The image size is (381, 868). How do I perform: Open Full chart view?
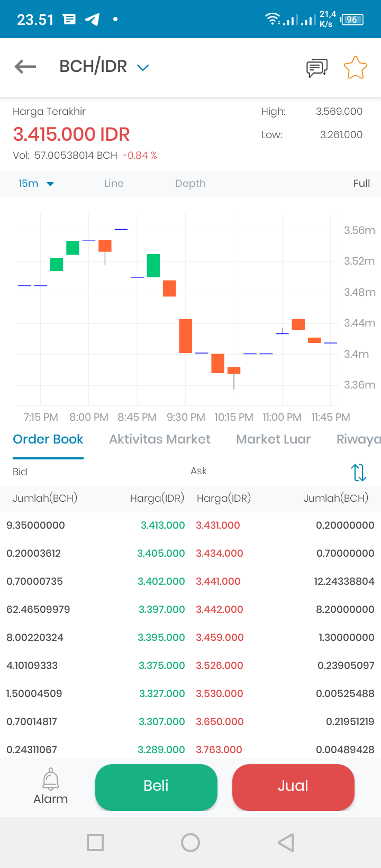point(361,184)
